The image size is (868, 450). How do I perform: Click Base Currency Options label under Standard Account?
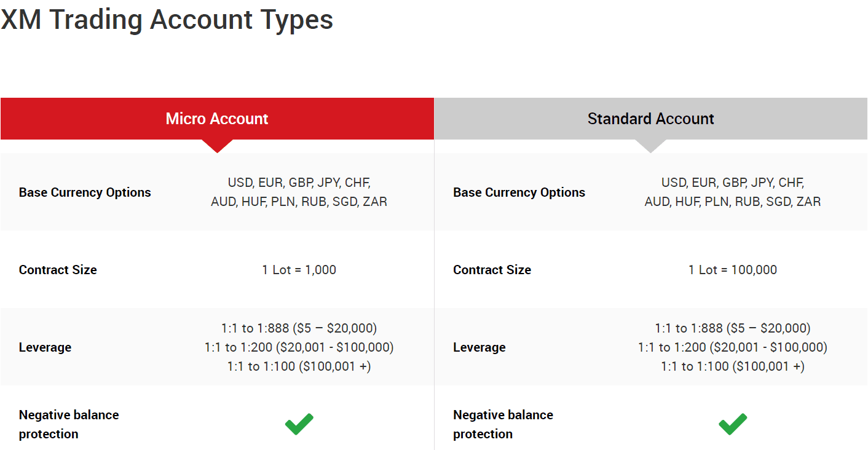tap(519, 192)
